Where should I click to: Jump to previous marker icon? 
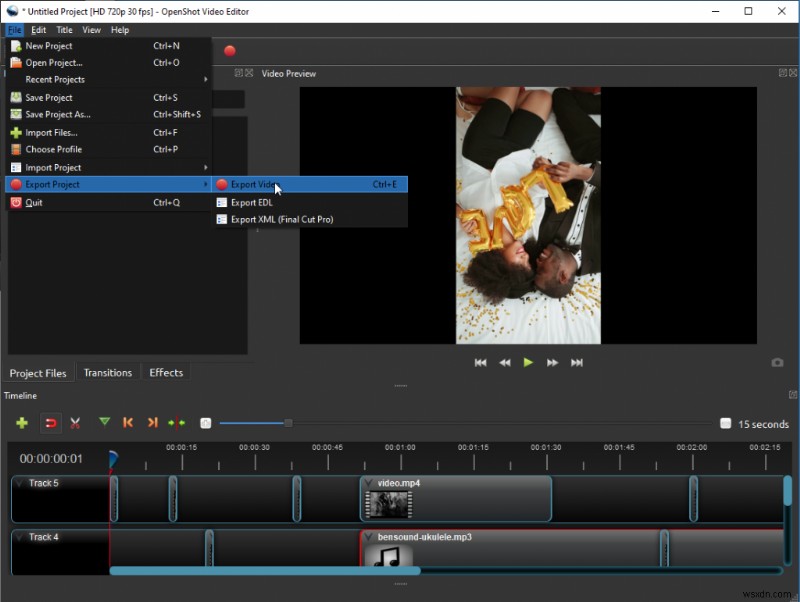[128, 423]
